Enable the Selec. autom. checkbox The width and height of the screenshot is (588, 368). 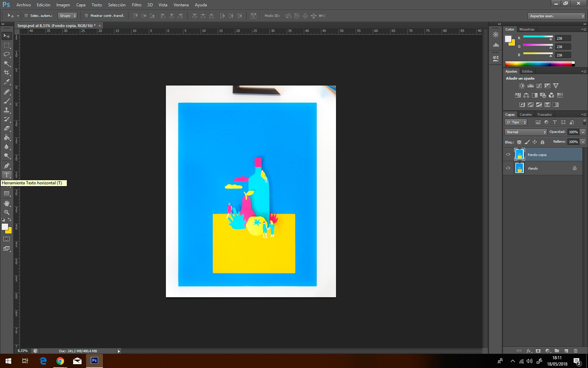click(26, 16)
